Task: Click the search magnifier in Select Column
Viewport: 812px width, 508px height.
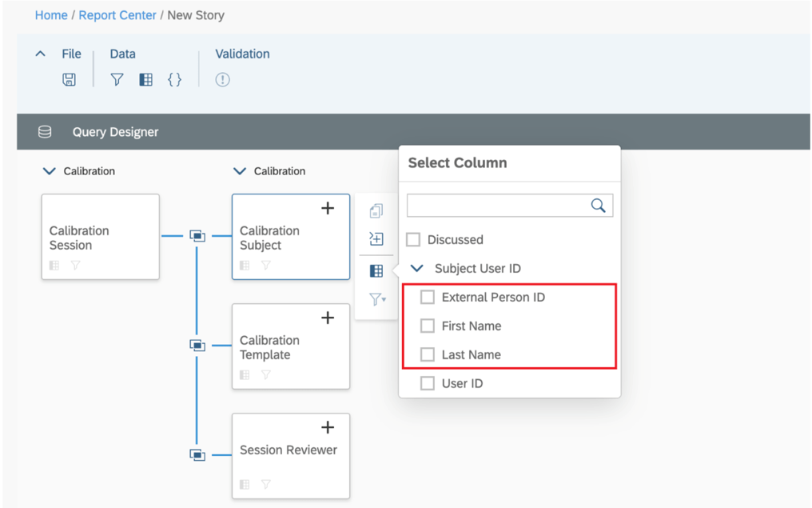Action: (598, 206)
